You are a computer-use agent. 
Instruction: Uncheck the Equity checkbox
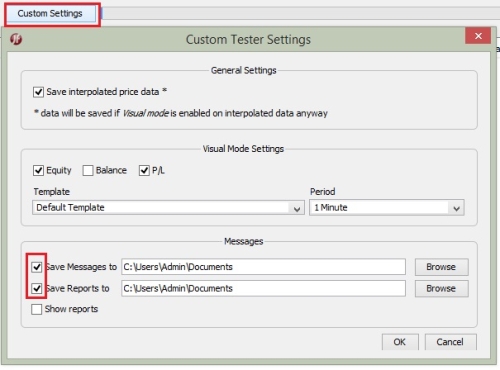coord(38,170)
